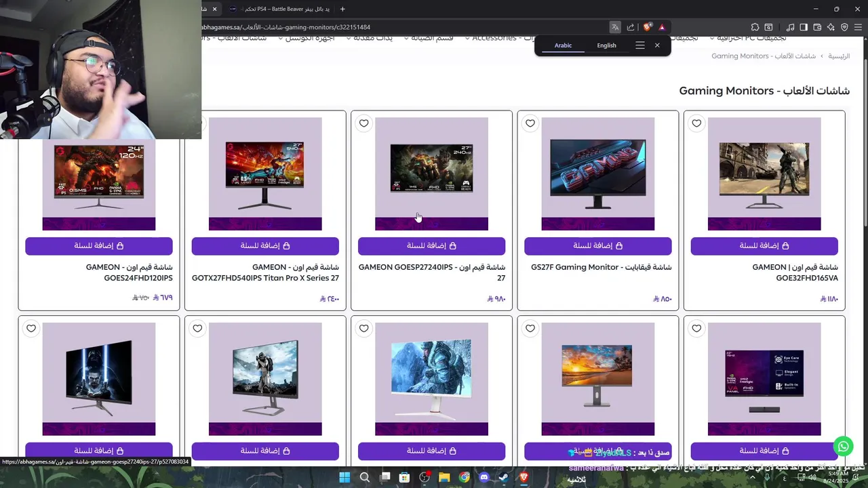
Task: Add the white icy-soldier monitor to cart
Action: [x=431, y=451]
